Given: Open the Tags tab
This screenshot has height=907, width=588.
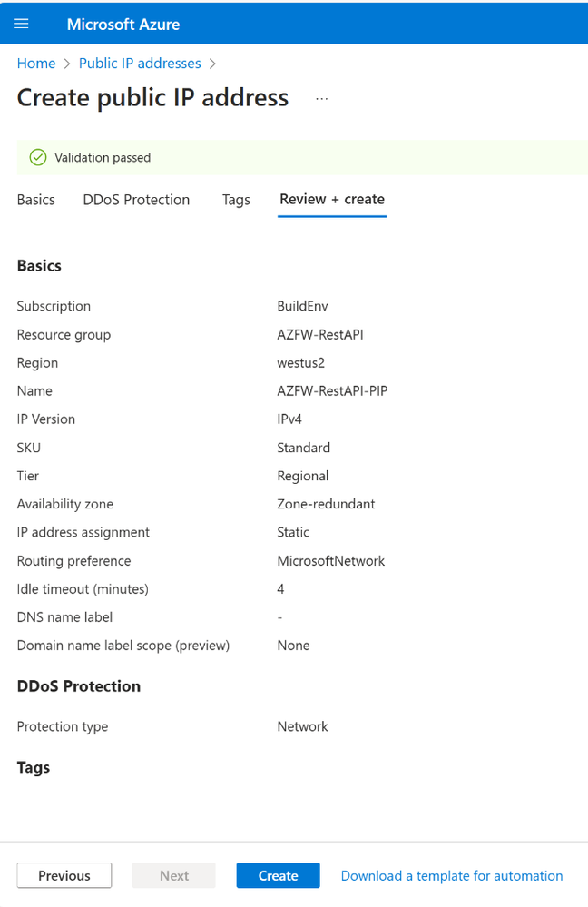Looking at the screenshot, I should pos(236,200).
